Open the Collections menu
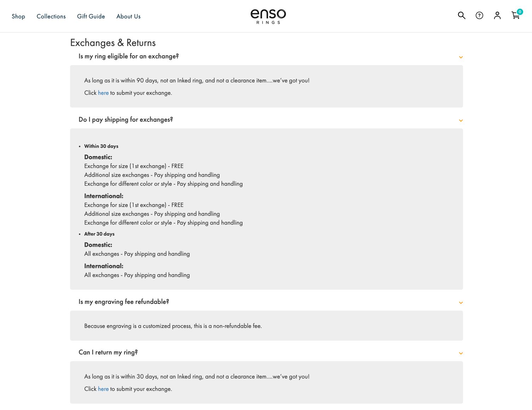The width and height of the screenshot is (532, 410). pyautogui.click(x=51, y=16)
